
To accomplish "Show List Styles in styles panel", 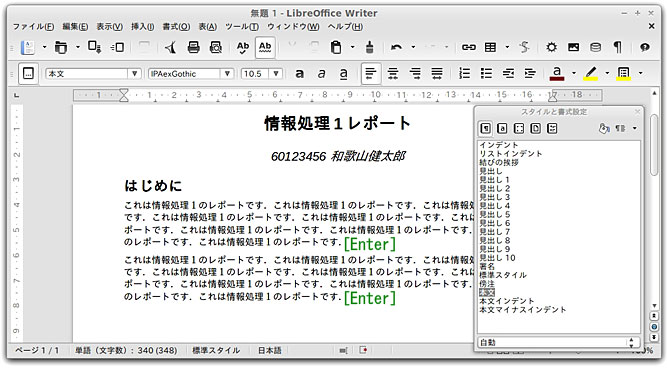I will point(552,128).
